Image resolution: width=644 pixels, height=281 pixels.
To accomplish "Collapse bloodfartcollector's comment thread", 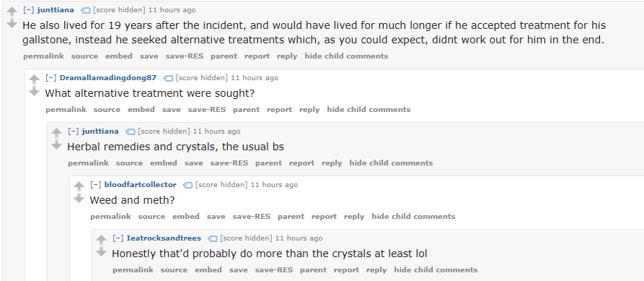I will 96,184.
